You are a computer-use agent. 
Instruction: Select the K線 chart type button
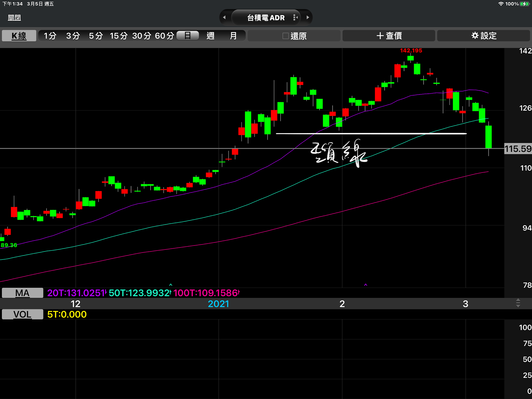19,36
